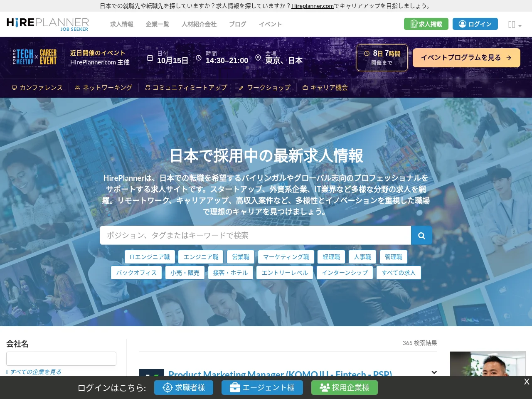Click イベントプログラムを見る button

(x=466, y=58)
